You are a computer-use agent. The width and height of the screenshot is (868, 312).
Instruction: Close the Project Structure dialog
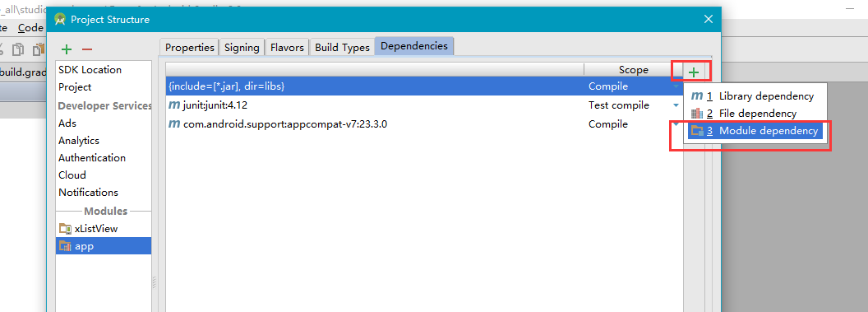point(708,20)
